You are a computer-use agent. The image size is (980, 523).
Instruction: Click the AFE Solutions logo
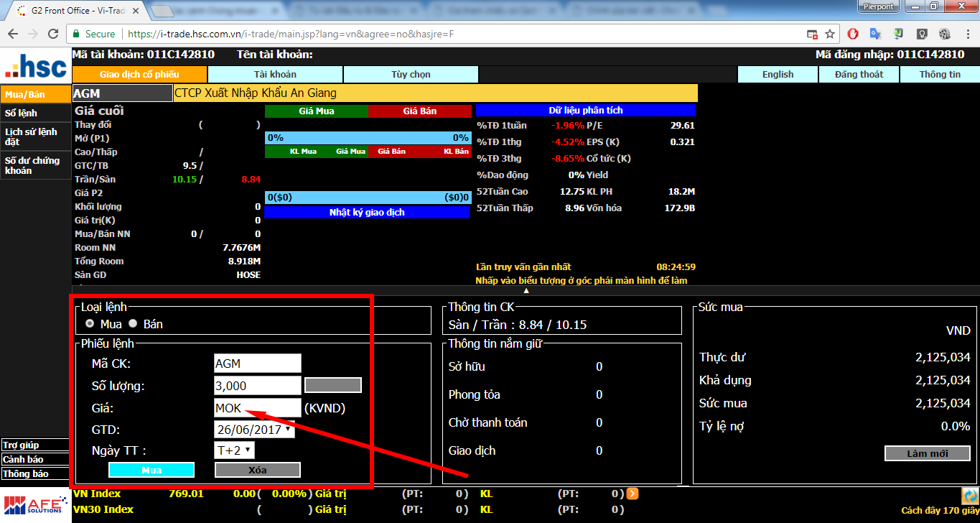coord(34,505)
